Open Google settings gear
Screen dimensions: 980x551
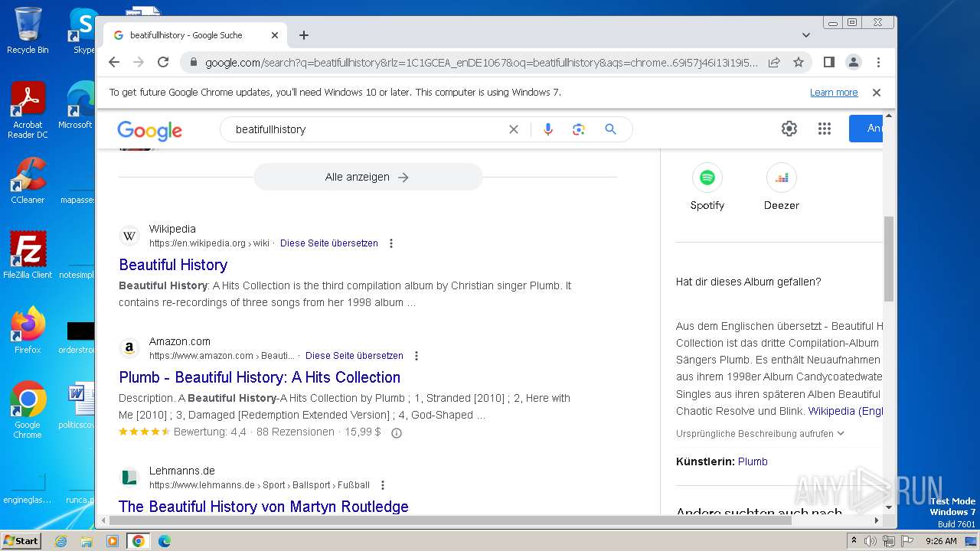pos(789,129)
